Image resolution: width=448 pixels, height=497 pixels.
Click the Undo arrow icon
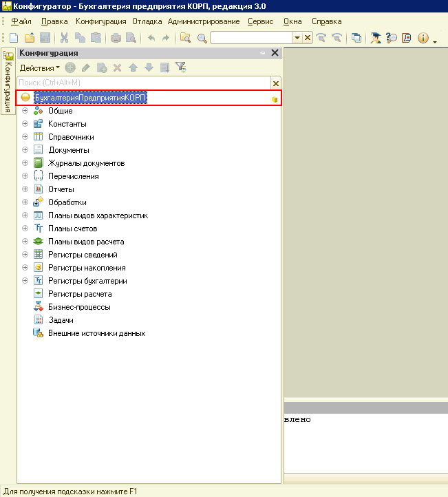[151, 38]
